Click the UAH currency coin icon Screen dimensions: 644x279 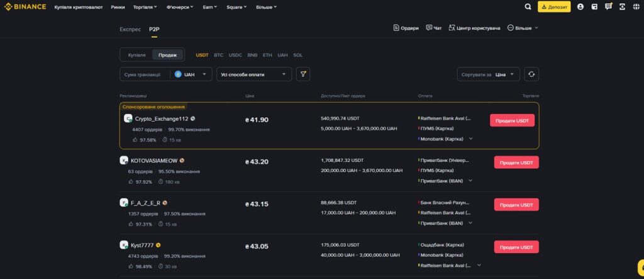click(178, 74)
